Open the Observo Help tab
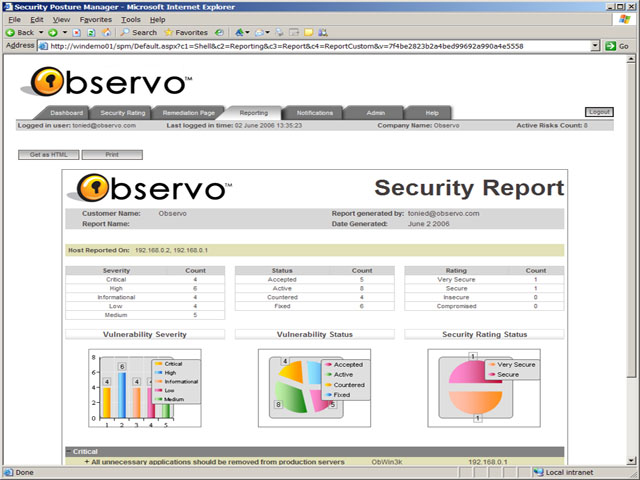Screen dimensions: 640x480 431,113
